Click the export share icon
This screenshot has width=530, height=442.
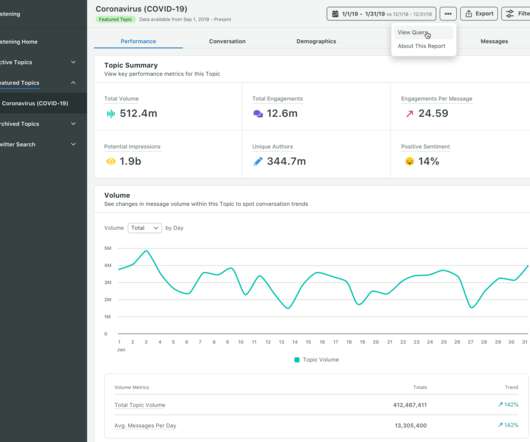pyautogui.click(x=468, y=14)
